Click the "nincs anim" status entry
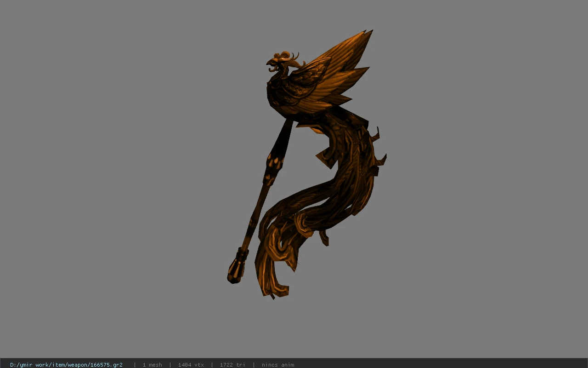 (278, 365)
